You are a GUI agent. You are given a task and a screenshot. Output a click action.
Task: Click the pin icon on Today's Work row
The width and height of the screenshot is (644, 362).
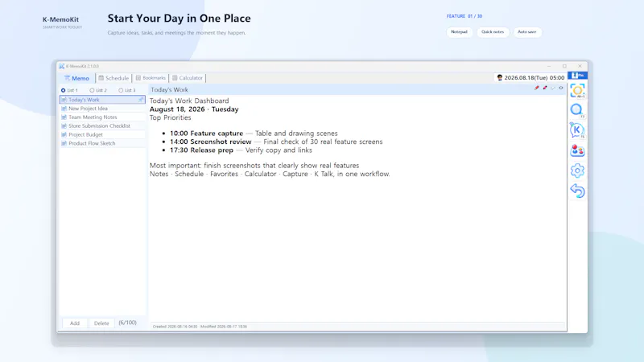coord(140,100)
